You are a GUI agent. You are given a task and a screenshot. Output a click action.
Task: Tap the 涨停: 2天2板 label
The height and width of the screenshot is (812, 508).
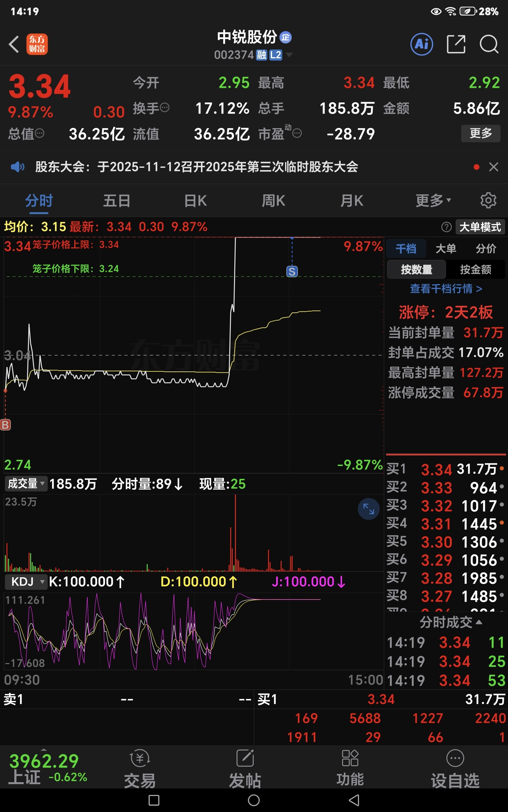445,312
